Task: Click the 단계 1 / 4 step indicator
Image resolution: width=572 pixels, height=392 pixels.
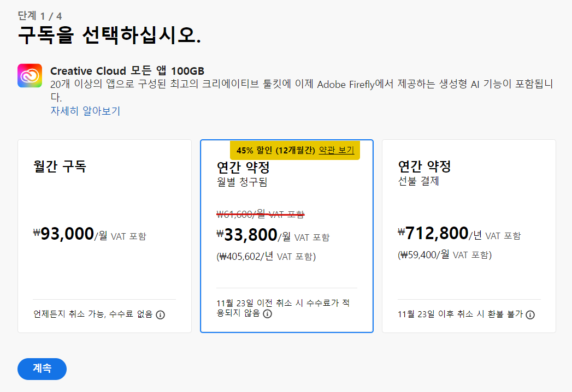Action: click(40, 16)
